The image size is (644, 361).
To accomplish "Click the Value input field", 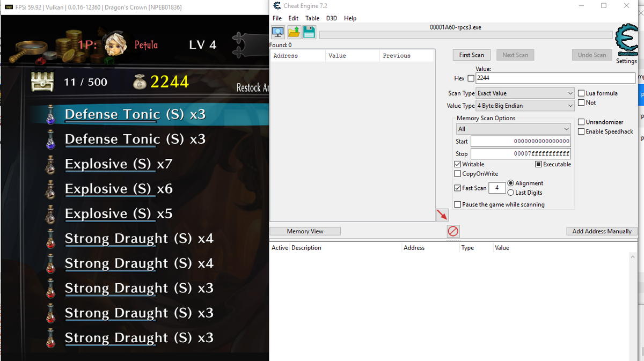I will 555,78.
